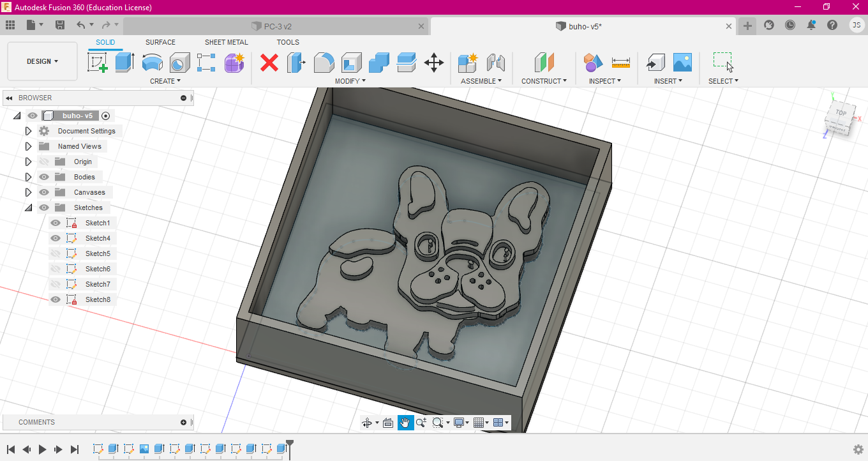Image resolution: width=868 pixels, height=461 pixels.
Task: Expand the Canvases folder node
Action: point(28,192)
